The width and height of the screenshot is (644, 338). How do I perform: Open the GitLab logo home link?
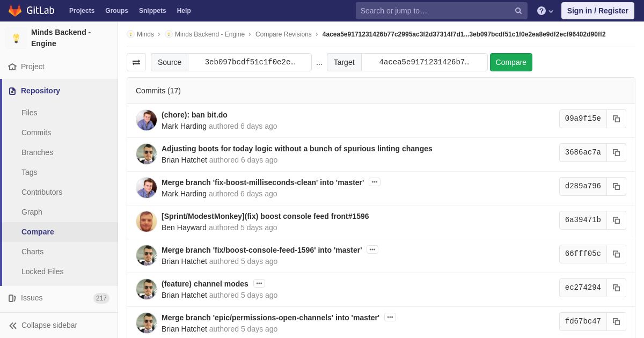(31, 11)
